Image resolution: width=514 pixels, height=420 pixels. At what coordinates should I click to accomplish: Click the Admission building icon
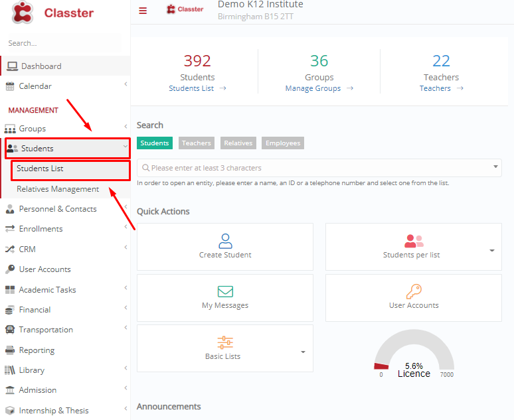(10, 390)
